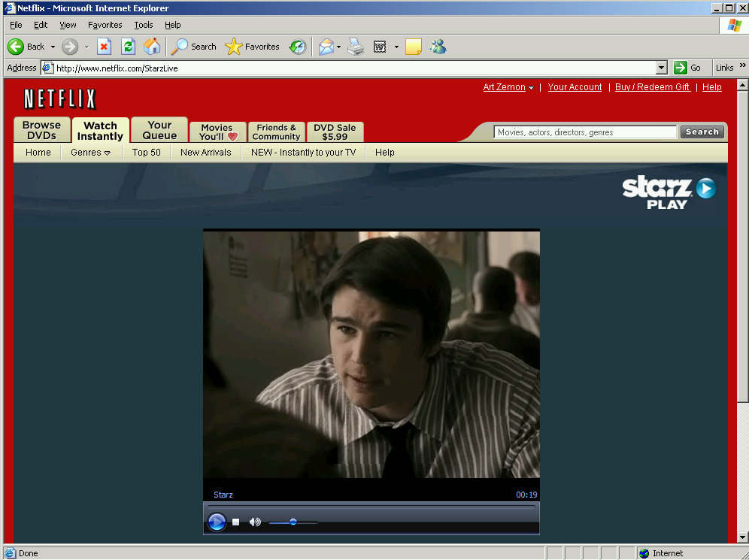Expand the Address bar dropdown
The image size is (749, 560).
click(662, 68)
